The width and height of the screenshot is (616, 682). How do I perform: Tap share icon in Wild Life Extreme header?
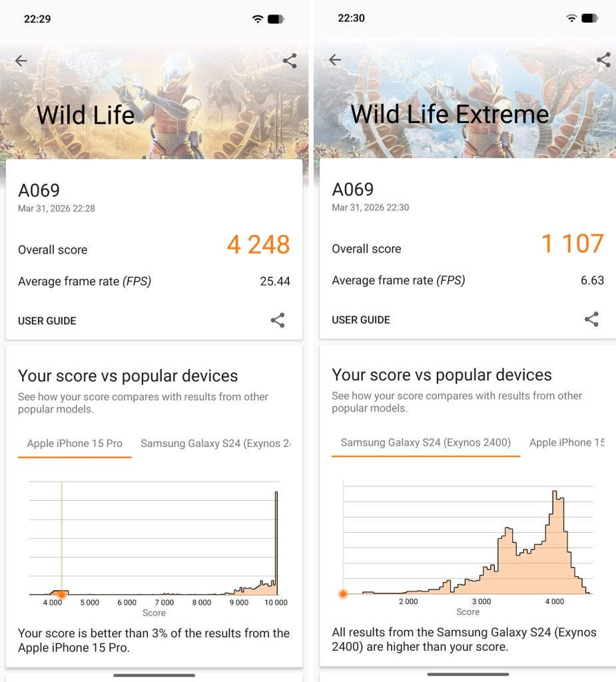[603, 60]
